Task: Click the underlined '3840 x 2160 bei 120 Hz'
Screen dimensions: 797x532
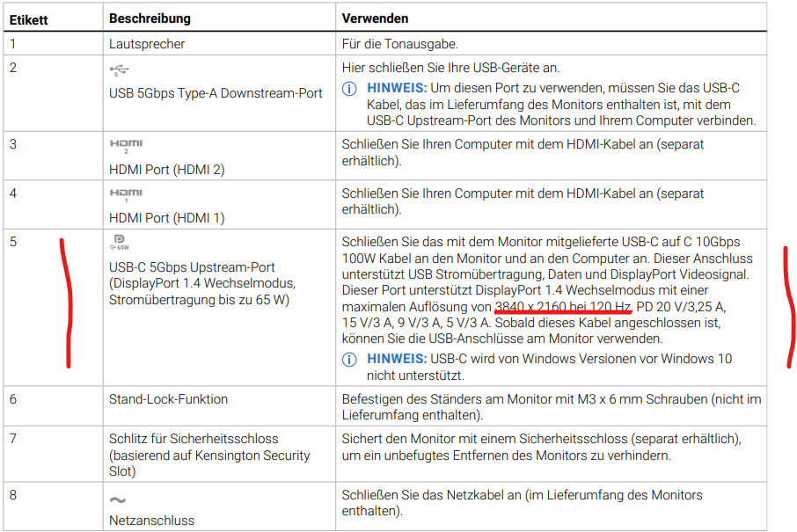Action: tap(563, 306)
